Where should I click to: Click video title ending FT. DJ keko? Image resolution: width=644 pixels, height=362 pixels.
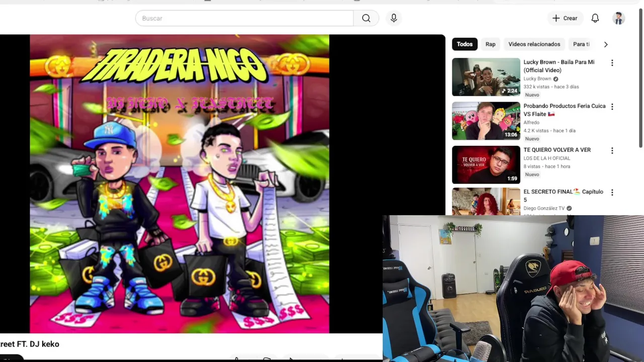click(x=30, y=344)
